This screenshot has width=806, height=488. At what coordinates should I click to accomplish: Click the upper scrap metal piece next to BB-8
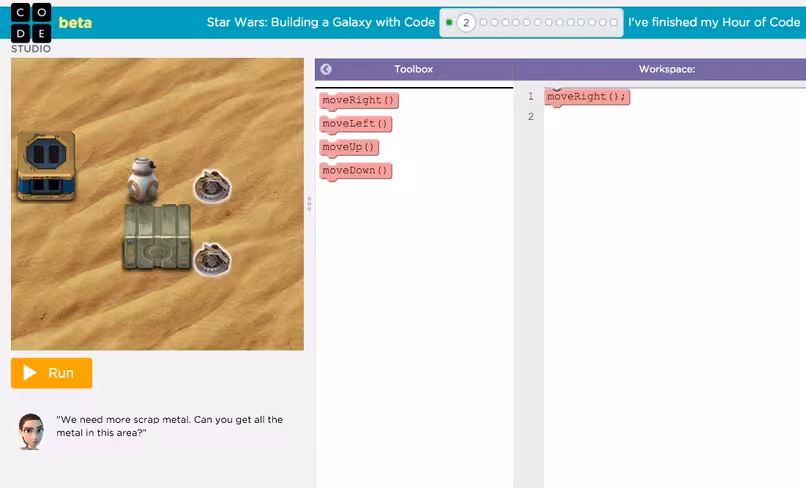[x=212, y=186]
